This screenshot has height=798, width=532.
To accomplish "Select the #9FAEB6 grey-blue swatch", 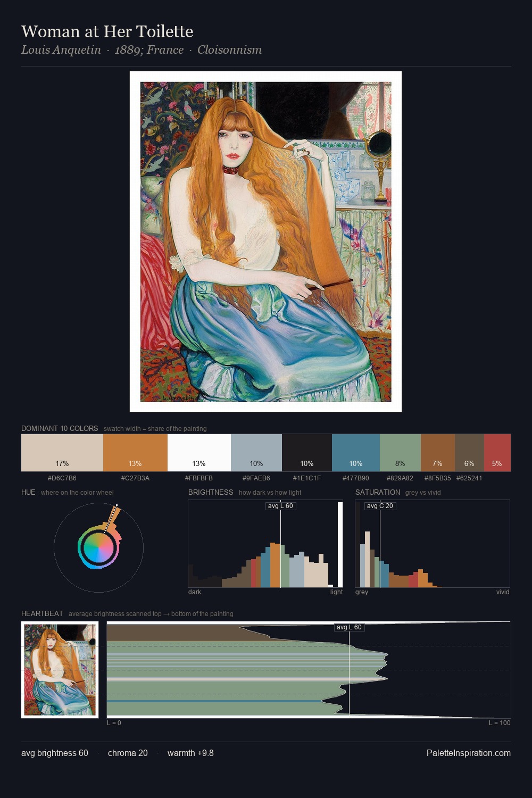I will [256, 453].
